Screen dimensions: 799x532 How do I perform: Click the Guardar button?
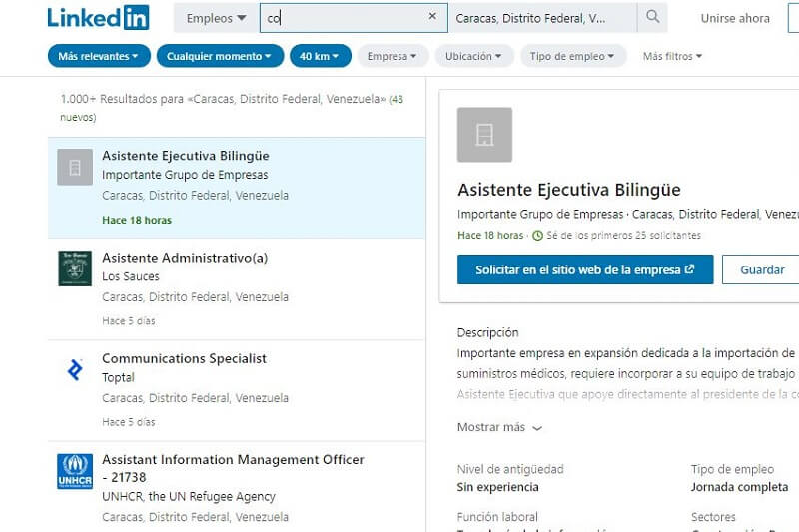click(761, 269)
